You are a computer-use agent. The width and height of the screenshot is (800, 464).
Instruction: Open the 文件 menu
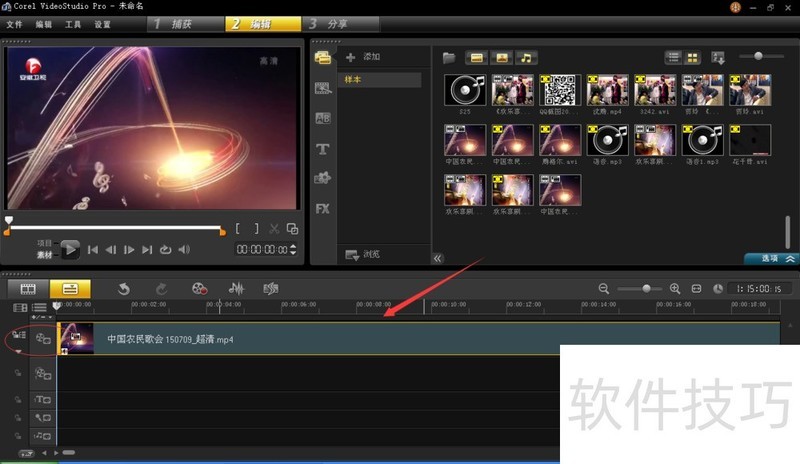(x=14, y=23)
